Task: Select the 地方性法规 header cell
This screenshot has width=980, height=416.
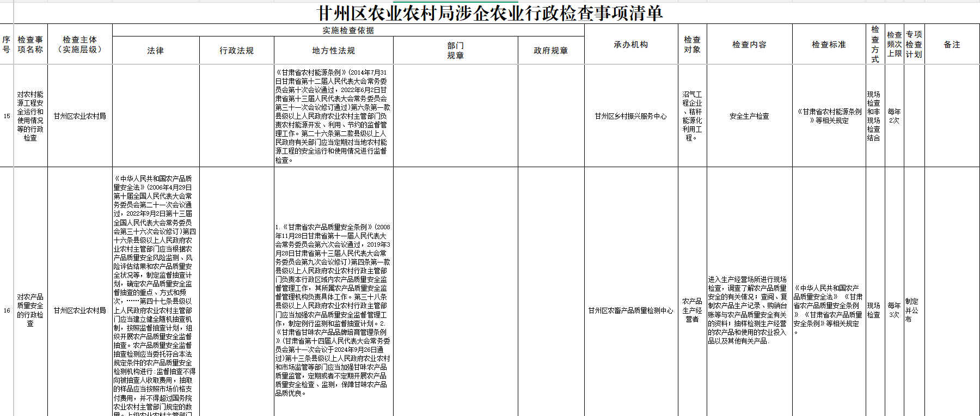Action: point(333,51)
